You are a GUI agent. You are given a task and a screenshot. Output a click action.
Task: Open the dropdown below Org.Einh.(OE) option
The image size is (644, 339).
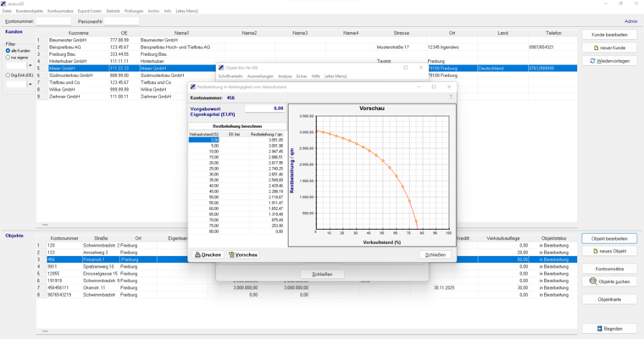tap(31, 84)
